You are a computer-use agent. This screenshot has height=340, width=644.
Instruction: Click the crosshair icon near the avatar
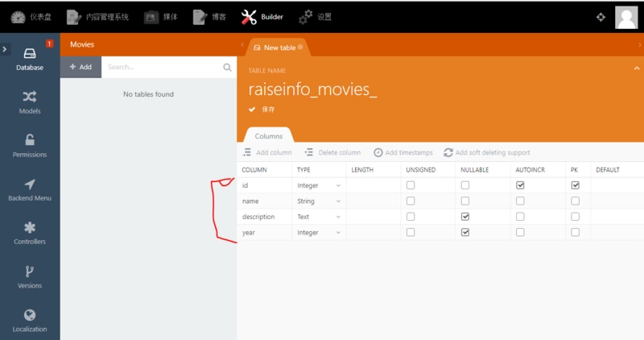601,17
